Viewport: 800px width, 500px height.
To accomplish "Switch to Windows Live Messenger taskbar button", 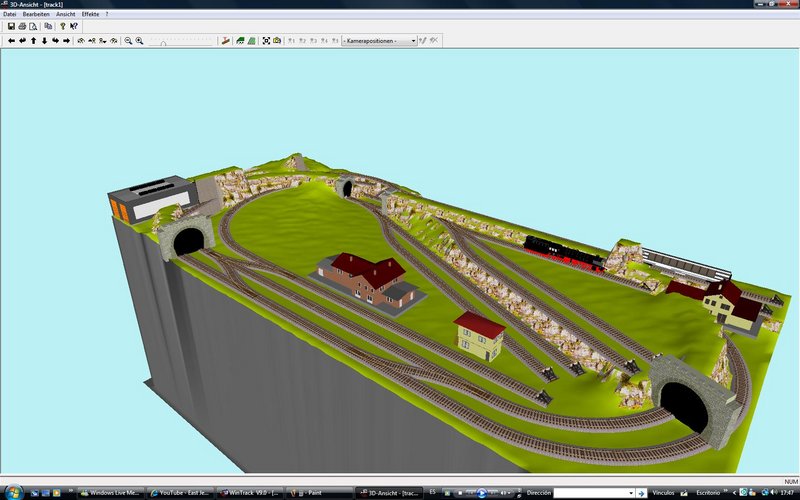I will pyautogui.click(x=111, y=493).
